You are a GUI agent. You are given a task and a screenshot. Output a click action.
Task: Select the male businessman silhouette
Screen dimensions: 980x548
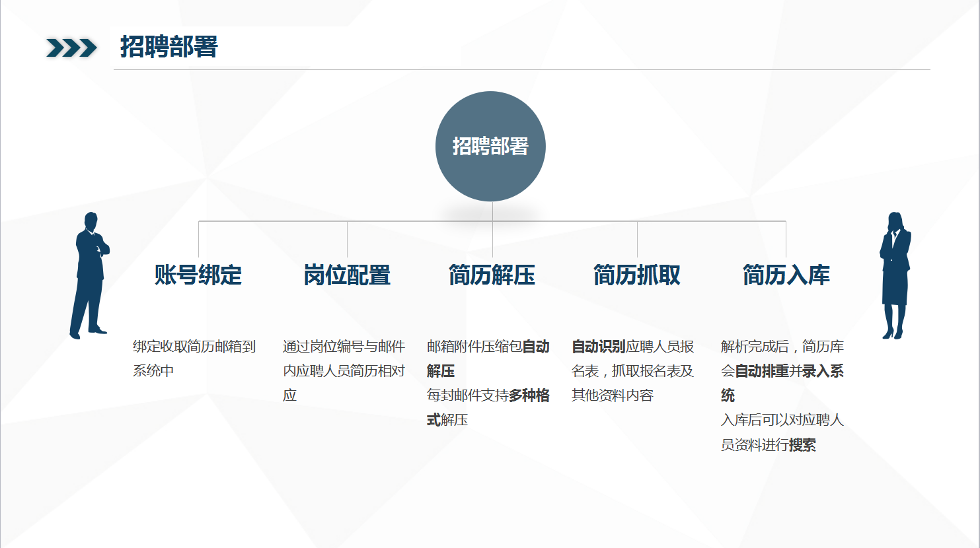pyautogui.click(x=90, y=275)
